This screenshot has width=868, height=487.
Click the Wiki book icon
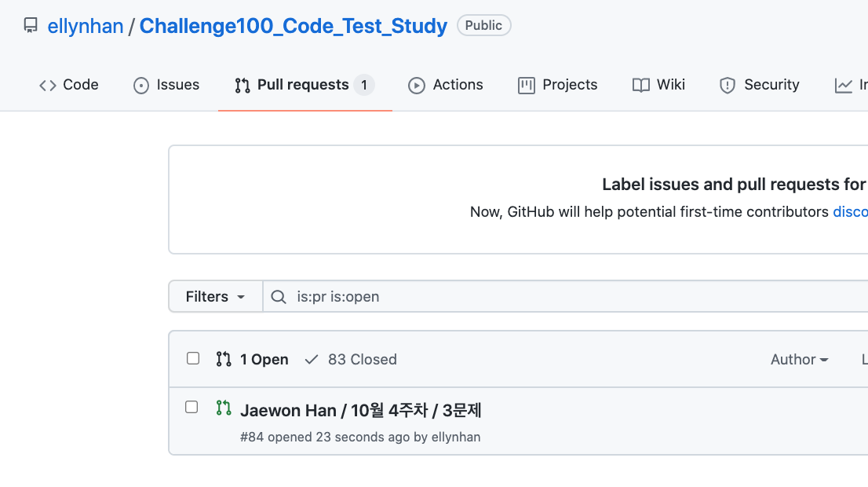[641, 86]
